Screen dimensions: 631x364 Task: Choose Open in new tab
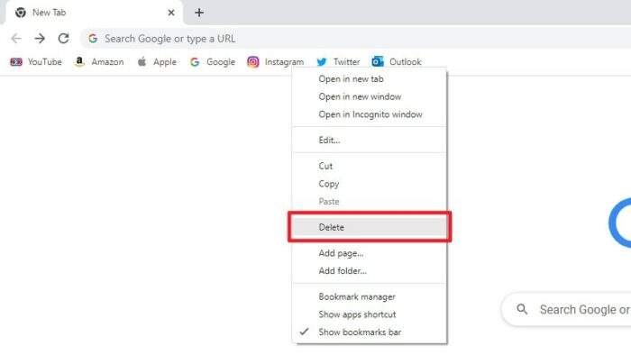pyautogui.click(x=370, y=79)
